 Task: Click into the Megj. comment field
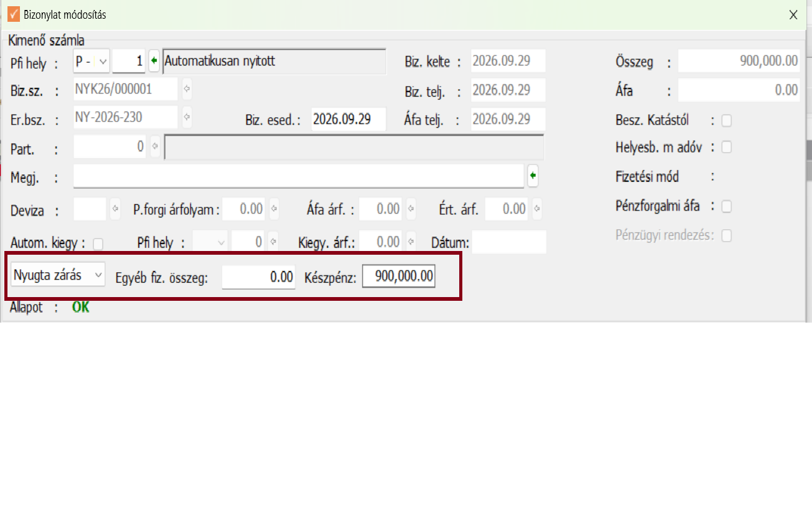click(299, 176)
